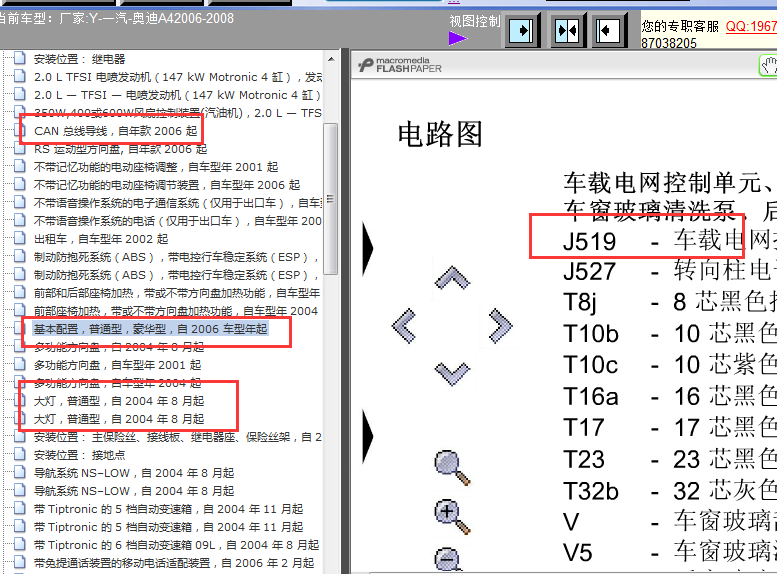
Task: Click the document list scrollbar thumb
Action: [331, 198]
